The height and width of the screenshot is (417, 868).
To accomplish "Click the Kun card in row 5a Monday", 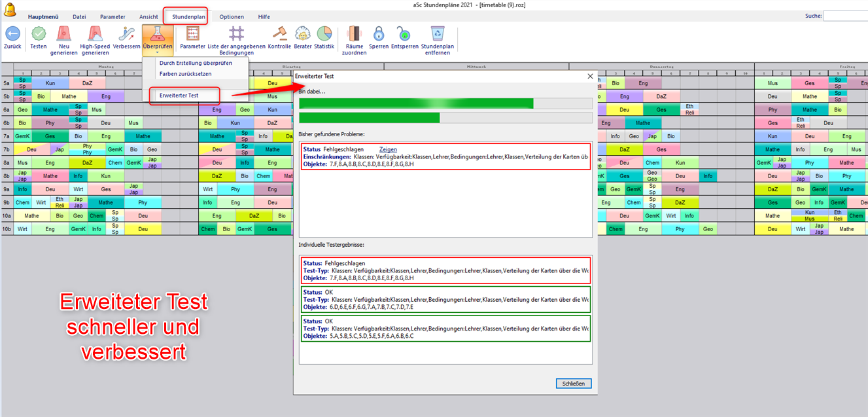I will coord(50,83).
